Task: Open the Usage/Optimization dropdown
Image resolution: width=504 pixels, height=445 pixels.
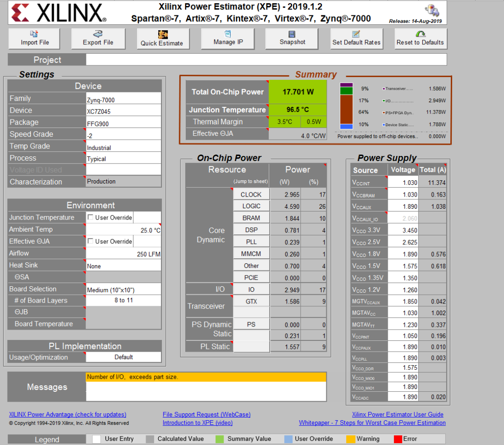Action: pyautogui.click(x=123, y=356)
